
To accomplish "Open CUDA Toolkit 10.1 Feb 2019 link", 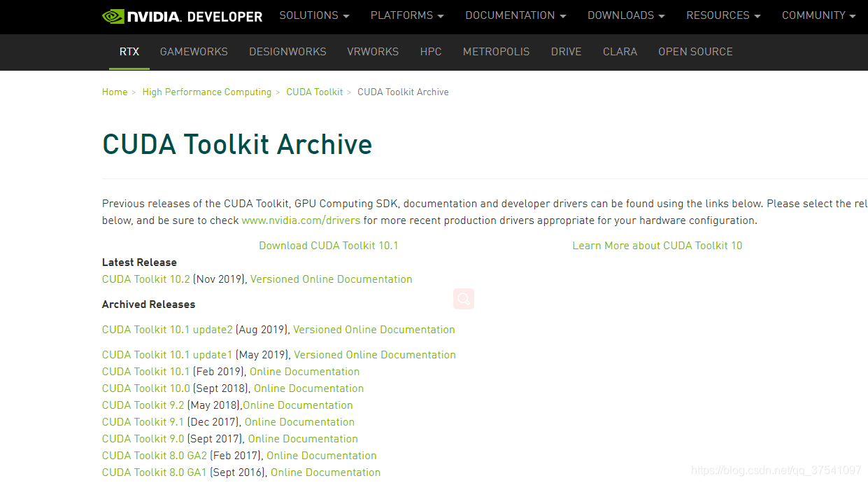I will pos(146,372).
